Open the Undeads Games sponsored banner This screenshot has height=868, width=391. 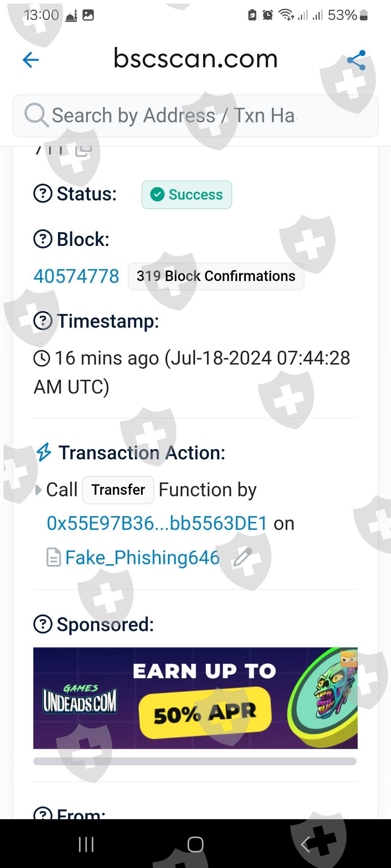(195, 698)
